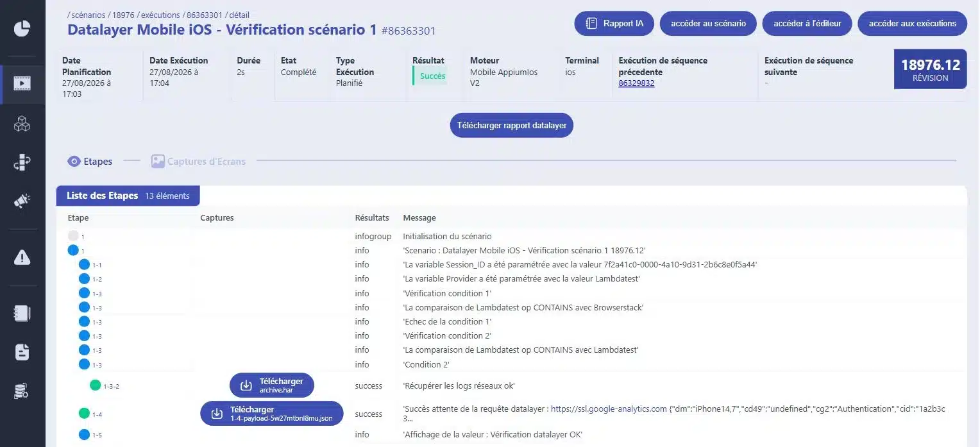Switch to the Captures d'Ecrans tab

[198, 162]
